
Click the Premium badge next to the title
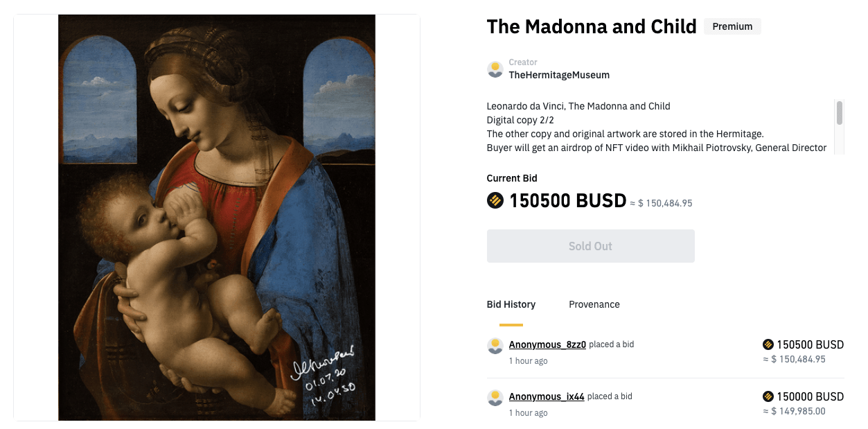732,26
